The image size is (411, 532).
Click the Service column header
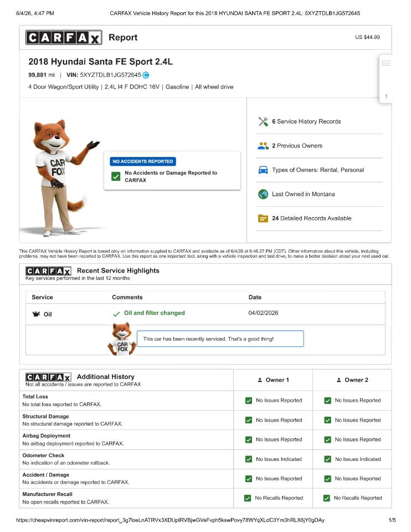point(43,297)
